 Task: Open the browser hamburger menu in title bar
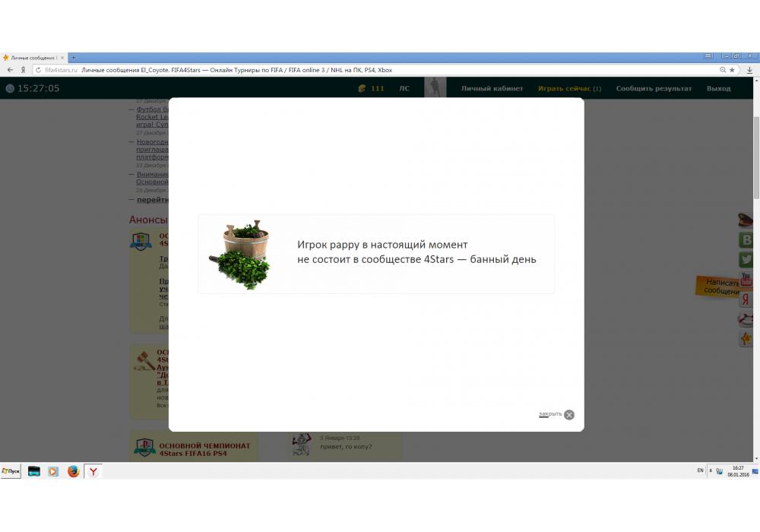pyautogui.click(x=708, y=56)
